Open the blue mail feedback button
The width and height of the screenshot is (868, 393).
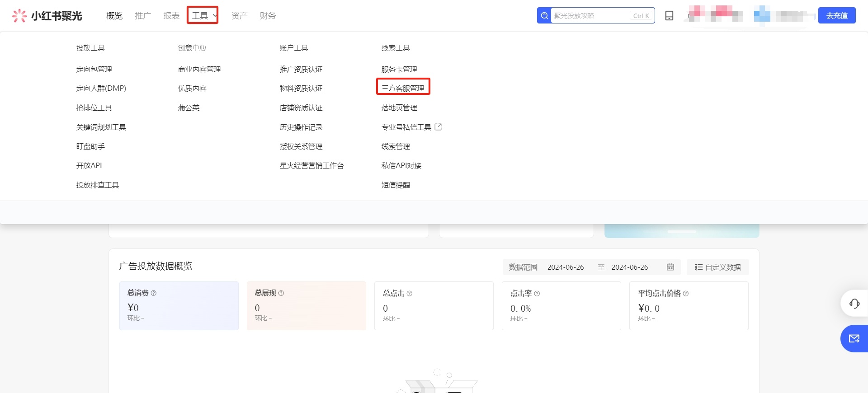tap(854, 338)
